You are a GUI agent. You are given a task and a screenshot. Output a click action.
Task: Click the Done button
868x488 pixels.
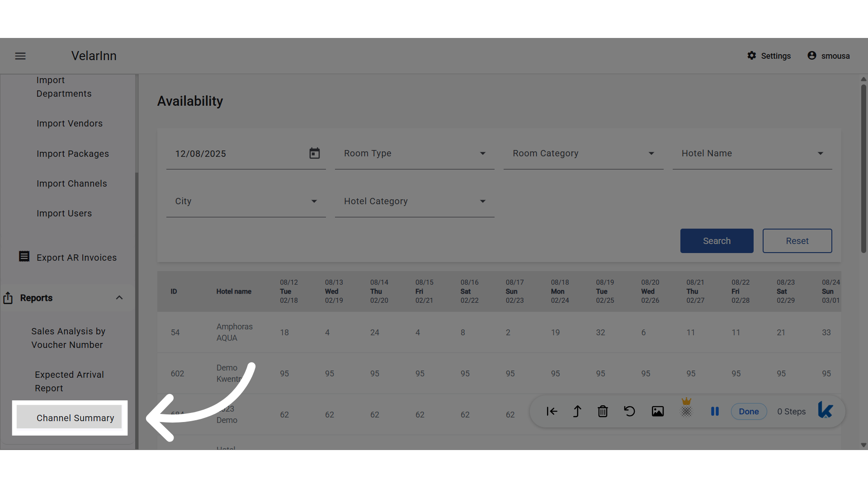pyautogui.click(x=749, y=412)
